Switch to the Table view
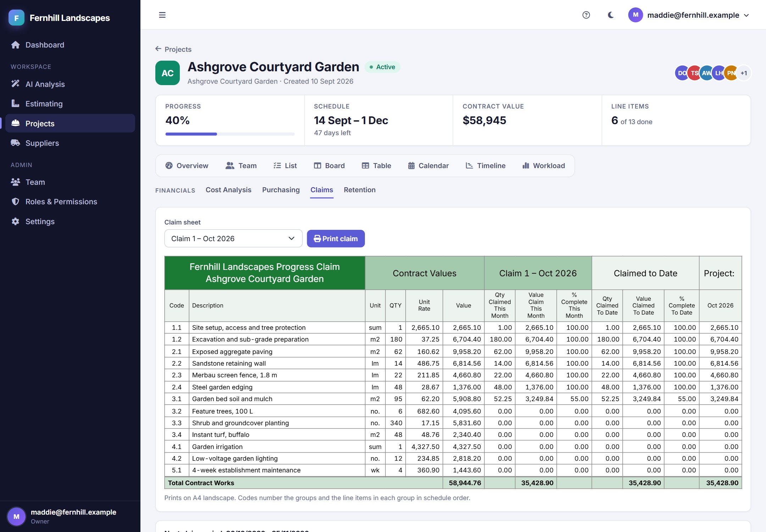This screenshot has width=766, height=532. pos(377,166)
